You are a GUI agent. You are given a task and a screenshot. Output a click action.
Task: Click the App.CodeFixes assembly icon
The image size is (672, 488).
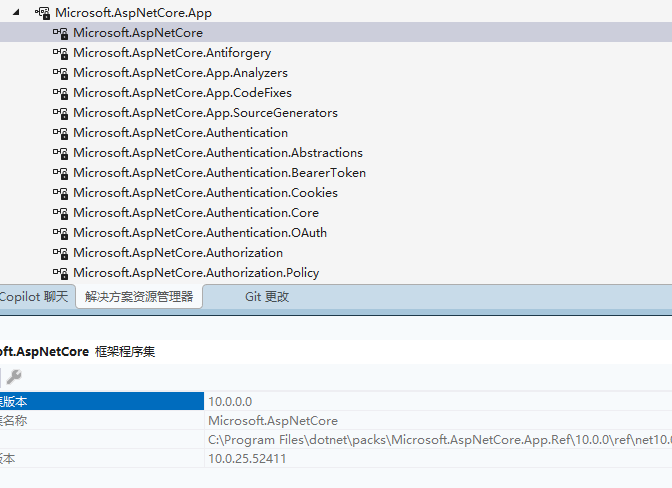(x=60, y=93)
